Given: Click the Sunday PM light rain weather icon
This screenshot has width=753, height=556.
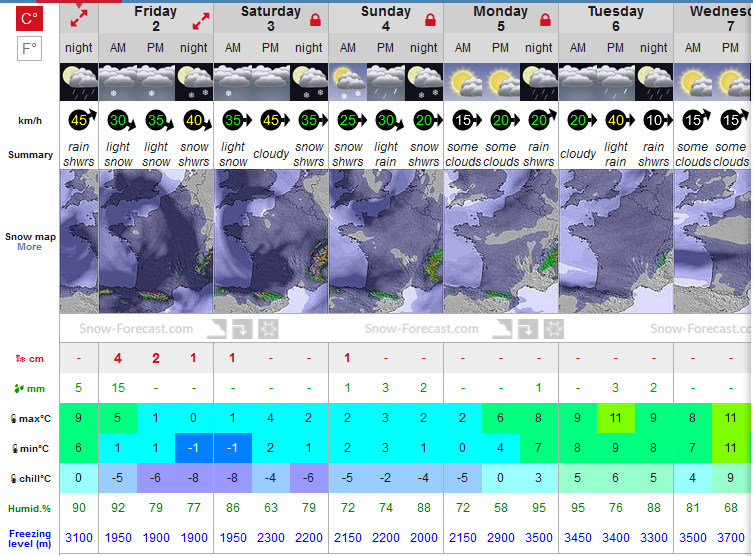Looking at the screenshot, I should coord(386,82).
